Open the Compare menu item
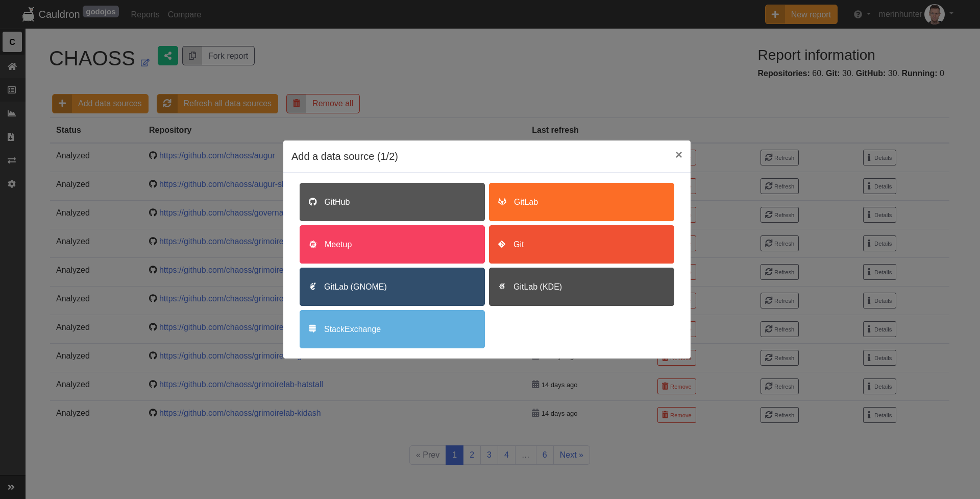 click(x=184, y=14)
